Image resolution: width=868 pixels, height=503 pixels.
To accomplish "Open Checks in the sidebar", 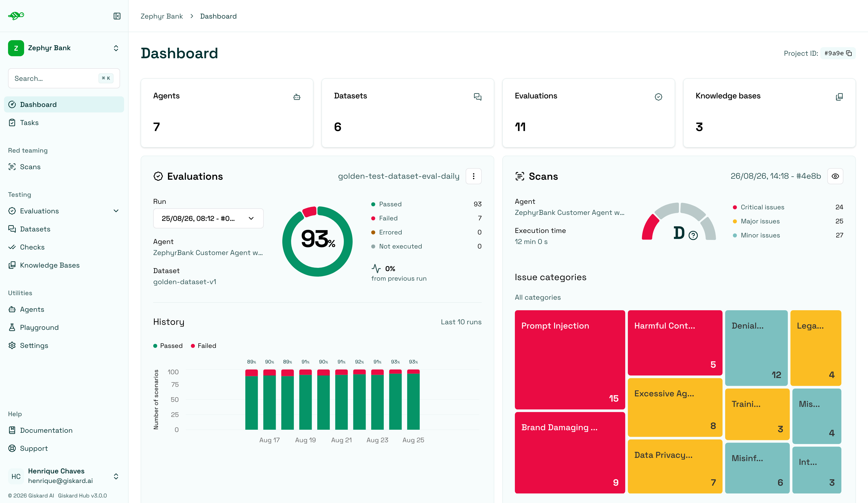I will coord(64,247).
